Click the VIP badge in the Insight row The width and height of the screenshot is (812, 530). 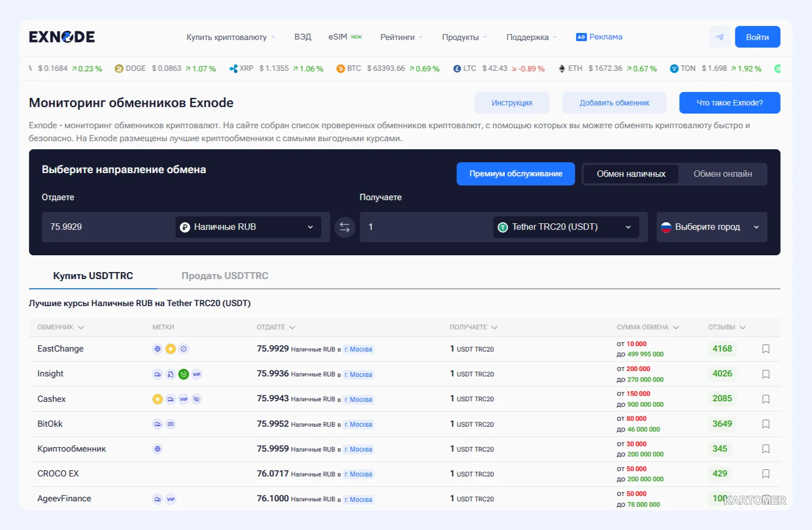point(197,374)
